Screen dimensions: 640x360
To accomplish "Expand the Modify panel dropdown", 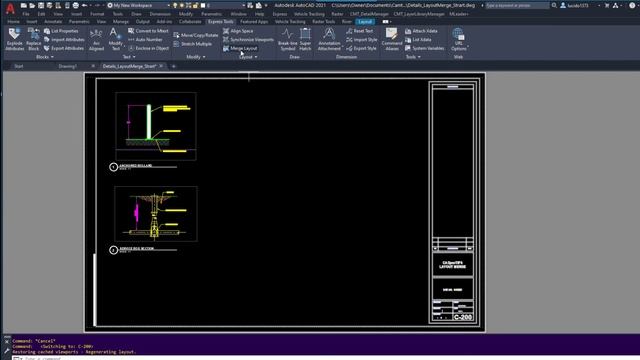I will click(x=196, y=57).
